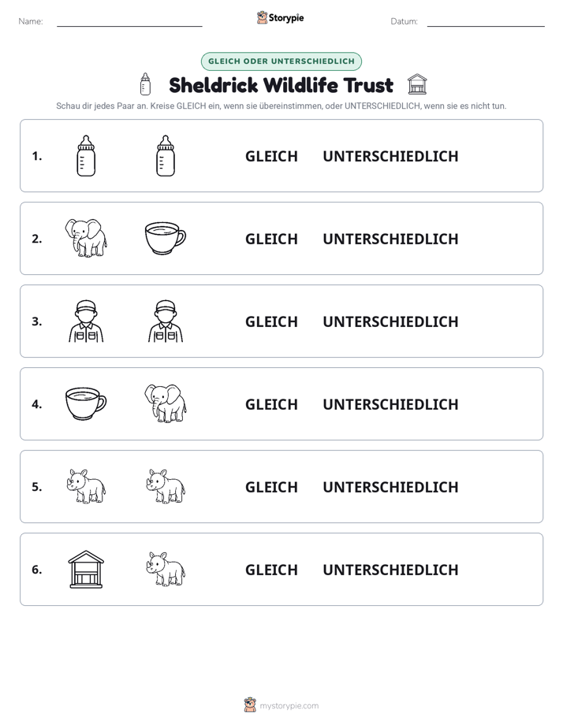
Task: Select the first rhino picture in row 5
Action: (86, 486)
